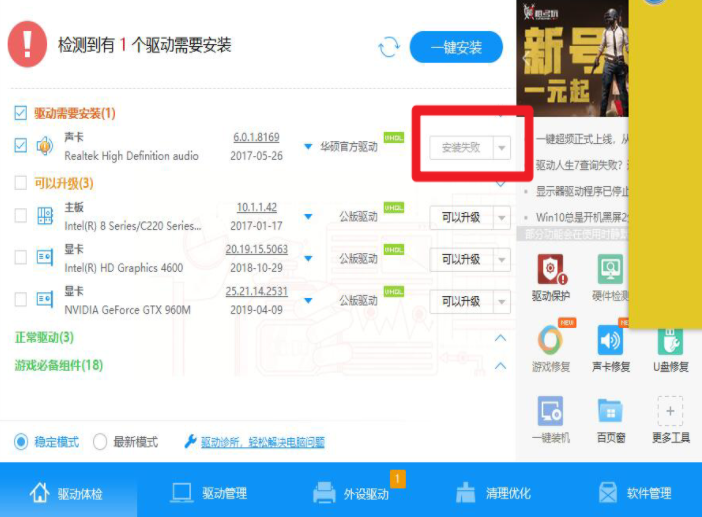Click the 安装失败 status button
The image size is (702, 517).
pos(461,148)
